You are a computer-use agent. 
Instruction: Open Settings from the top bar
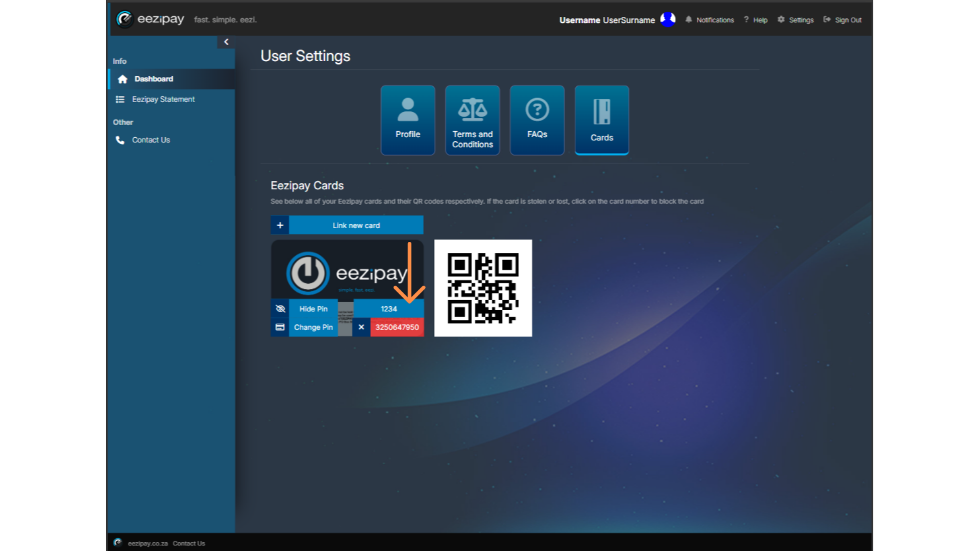pyautogui.click(x=795, y=20)
